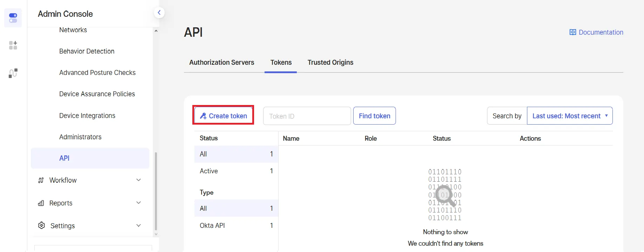Image resolution: width=644 pixels, height=252 pixels.
Task: Filter by Type Okta API
Action: 236,225
